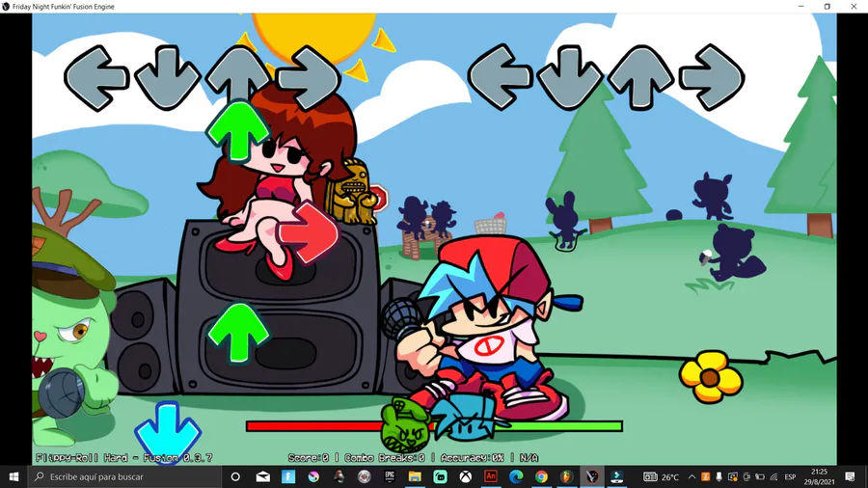Click the Flippy health bar icon
The width and height of the screenshot is (868, 488).
(405, 425)
